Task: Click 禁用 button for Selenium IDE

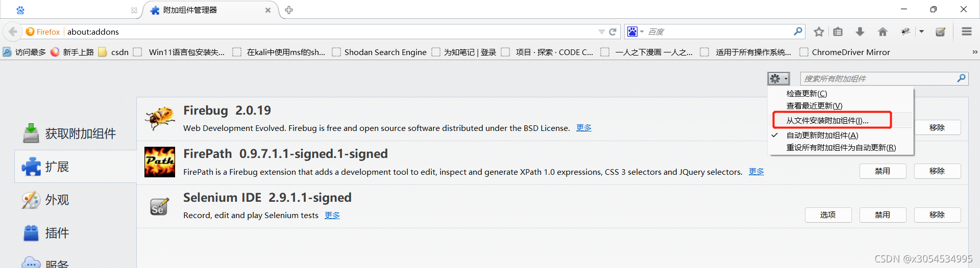Action: point(883,215)
